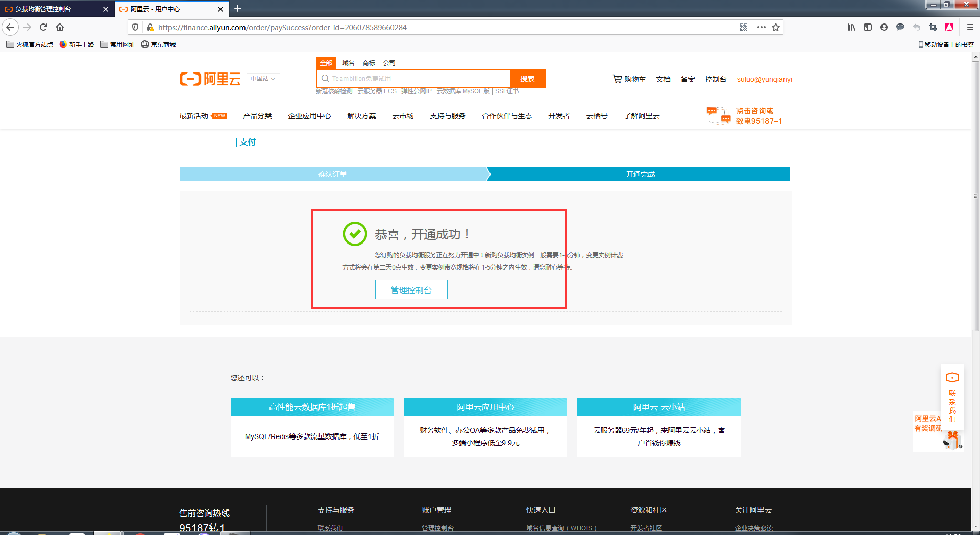Click the browser home icon
The image size is (980, 535).
click(60, 27)
